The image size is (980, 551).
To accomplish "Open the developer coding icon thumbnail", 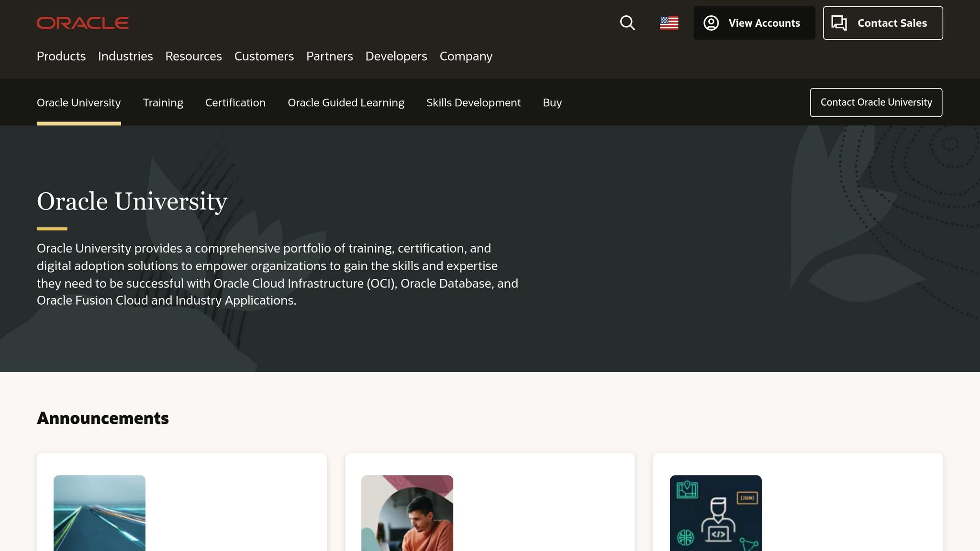I will [716, 513].
